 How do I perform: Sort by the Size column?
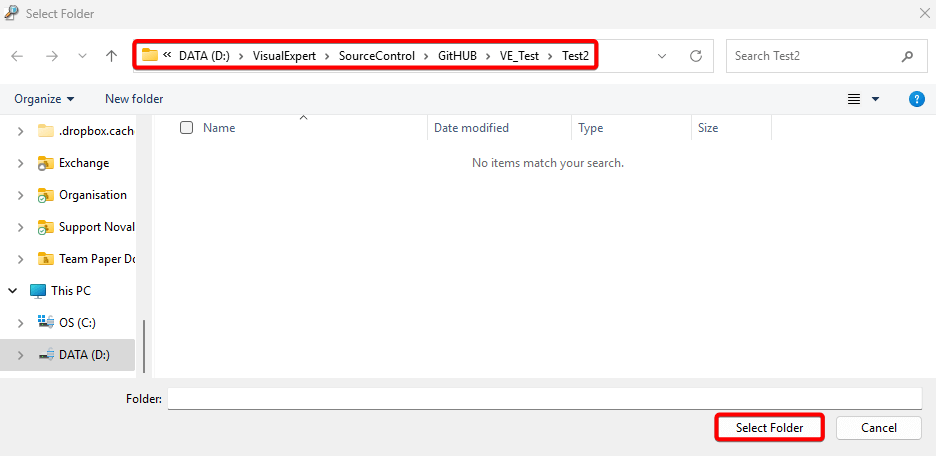pos(708,128)
